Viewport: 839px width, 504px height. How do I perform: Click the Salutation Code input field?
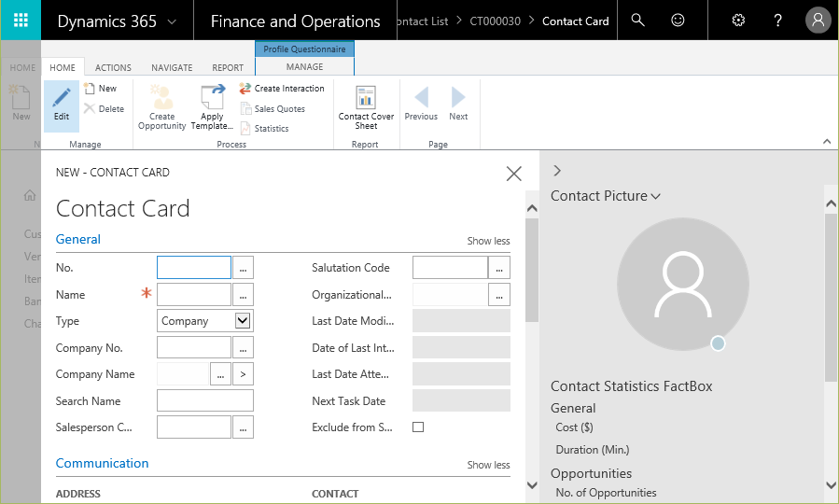click(x=450, y=268)
